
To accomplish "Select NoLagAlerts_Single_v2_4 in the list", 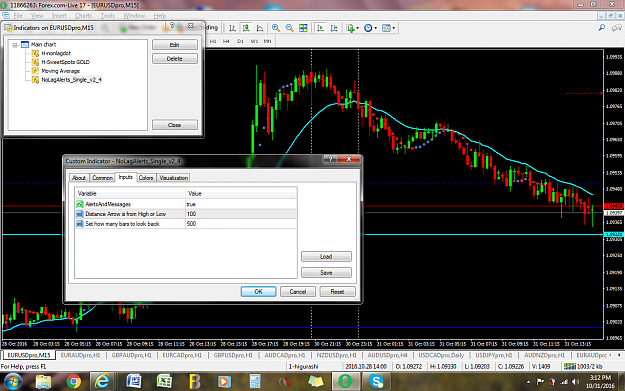I will coord(71,80).
